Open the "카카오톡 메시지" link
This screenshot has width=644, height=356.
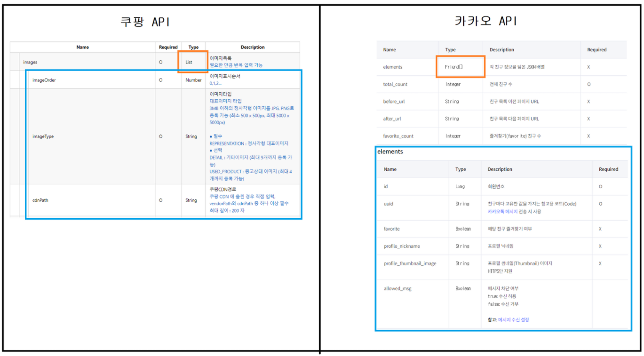coord(502,212)
